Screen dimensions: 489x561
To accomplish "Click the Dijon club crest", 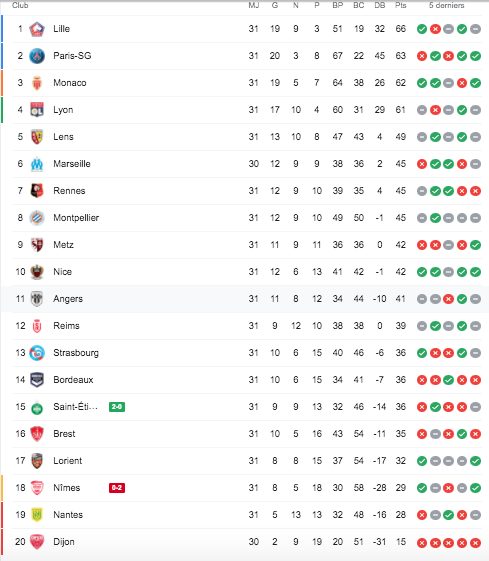I will coord(37,542).
